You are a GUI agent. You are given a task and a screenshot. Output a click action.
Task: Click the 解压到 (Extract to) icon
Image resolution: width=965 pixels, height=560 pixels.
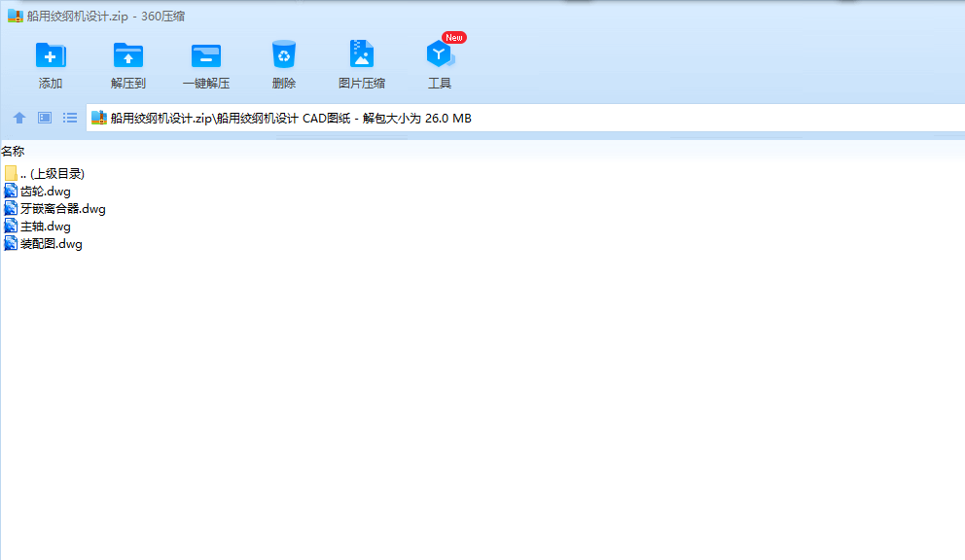pos(128,55)
